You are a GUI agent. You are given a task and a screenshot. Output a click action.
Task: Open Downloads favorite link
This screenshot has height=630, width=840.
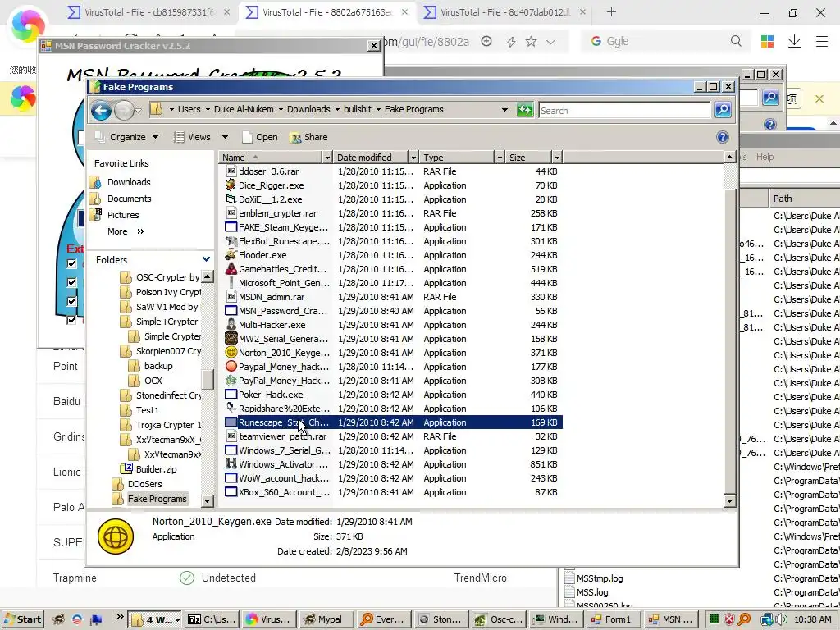pyautogui.click(x=129, y=182)
